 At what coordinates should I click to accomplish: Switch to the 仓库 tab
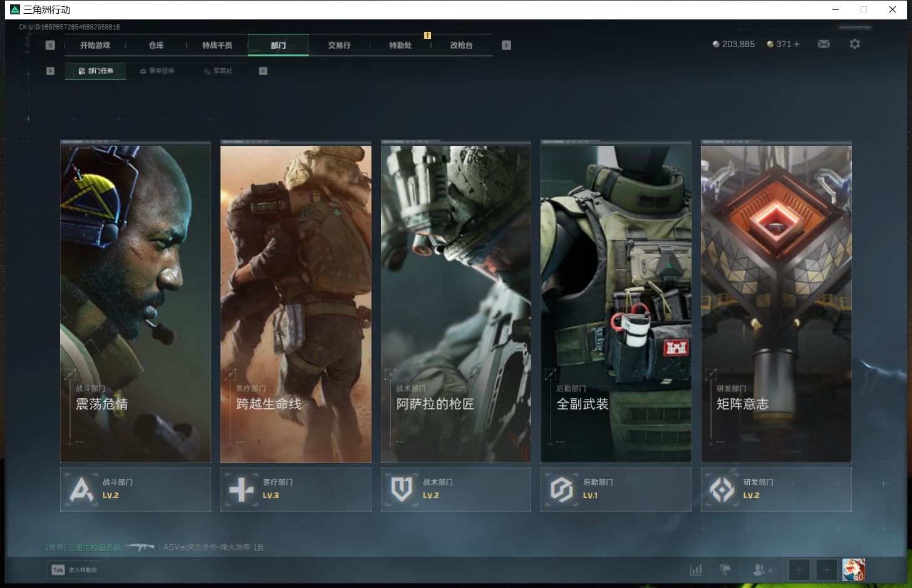point(156,45)
